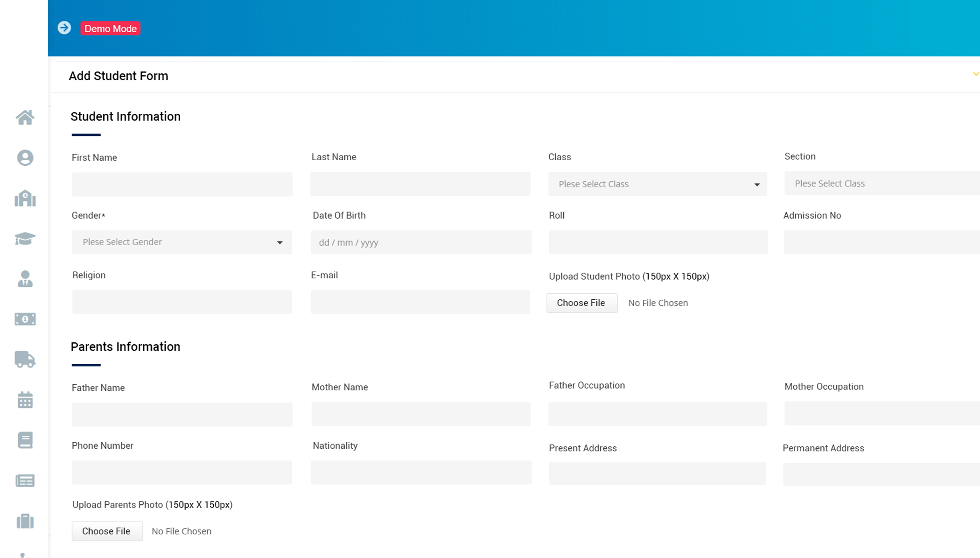Click the Roll input field

tap(658, 242)
